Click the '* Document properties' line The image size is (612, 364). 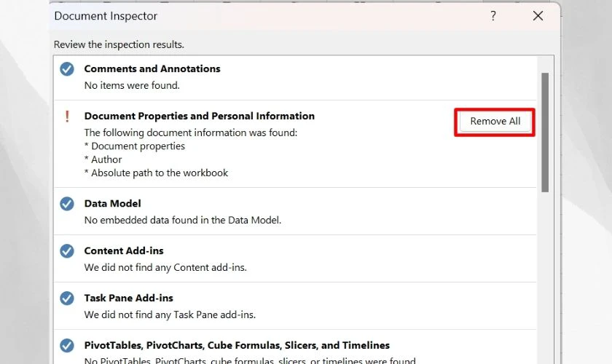tap(135, 146)
